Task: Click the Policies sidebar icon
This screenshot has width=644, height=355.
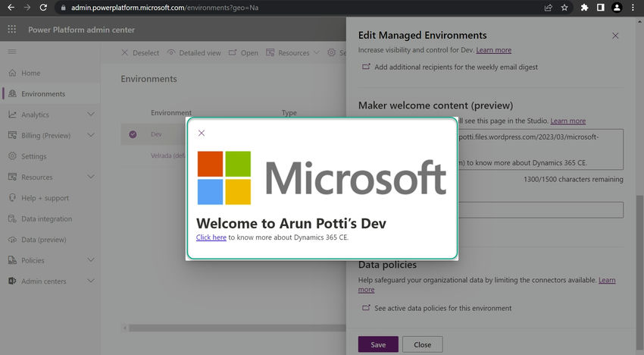Action: (x=13, y=260)
